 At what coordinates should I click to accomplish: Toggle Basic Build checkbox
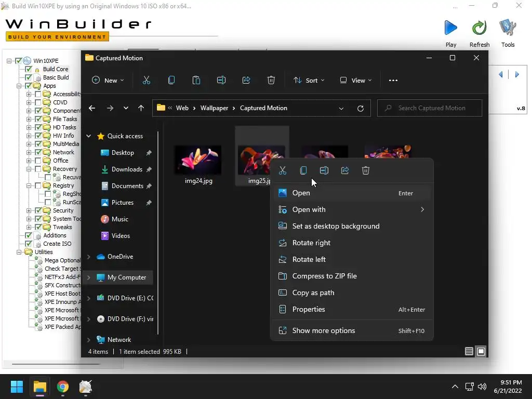point(29,77)
